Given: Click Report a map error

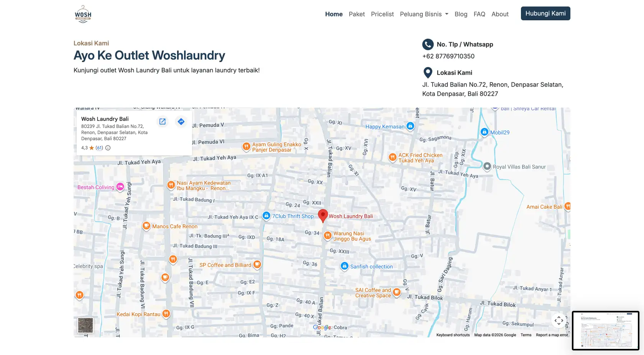Looking at the screenshot, I should point(552,335).
